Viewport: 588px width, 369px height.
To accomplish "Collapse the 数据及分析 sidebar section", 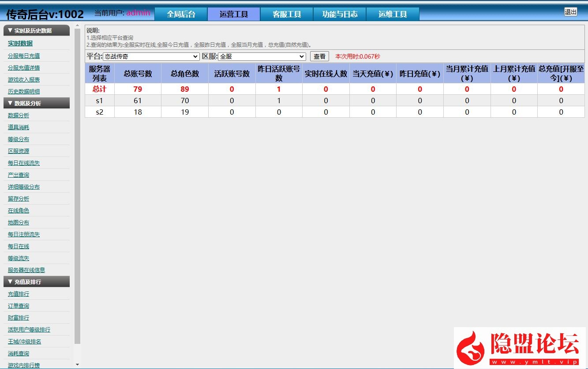I will (37, 103).
